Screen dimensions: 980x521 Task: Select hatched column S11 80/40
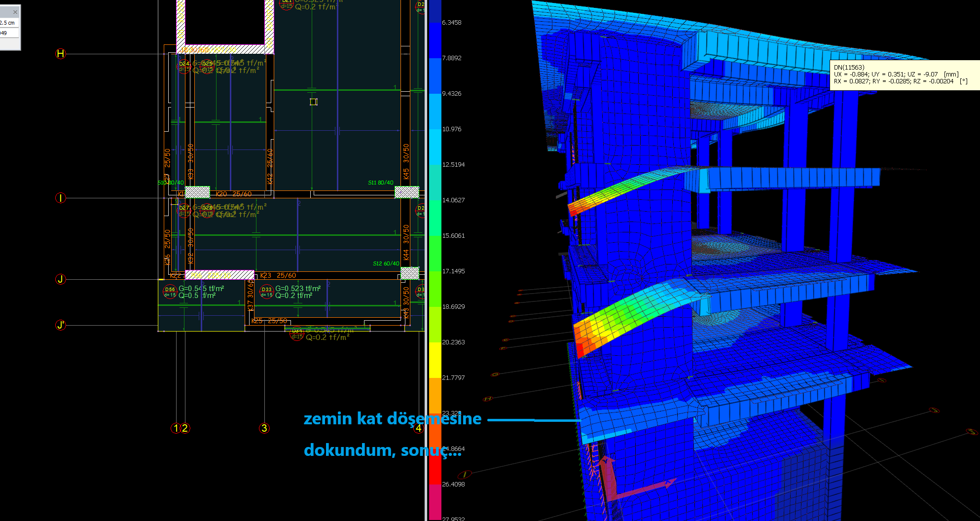407,192
